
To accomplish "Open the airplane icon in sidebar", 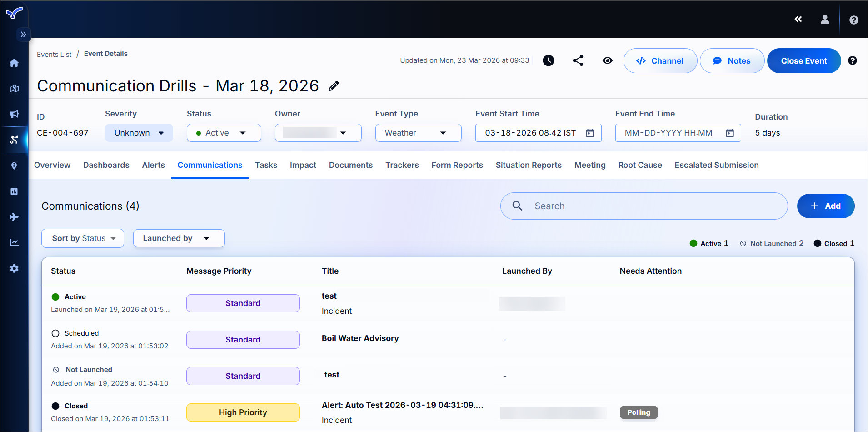I will pos(14,217).
